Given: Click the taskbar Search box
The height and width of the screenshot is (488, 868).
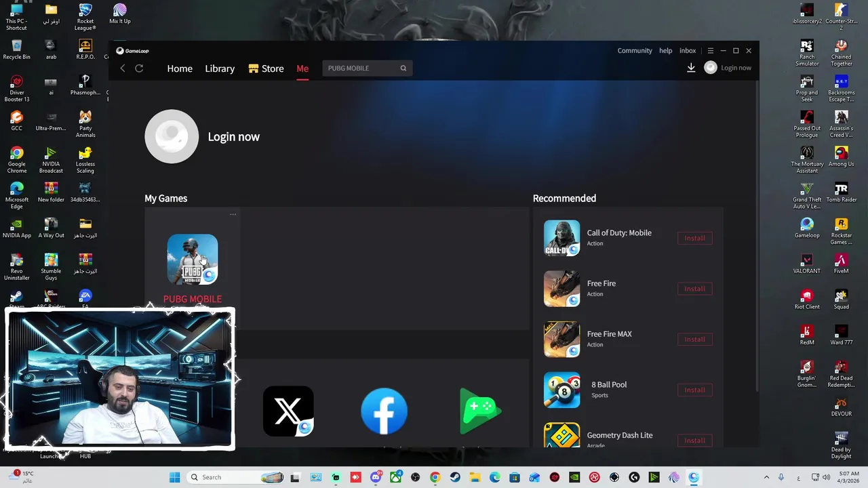Looking at the screenshot, I should click(x=234, y=477).
